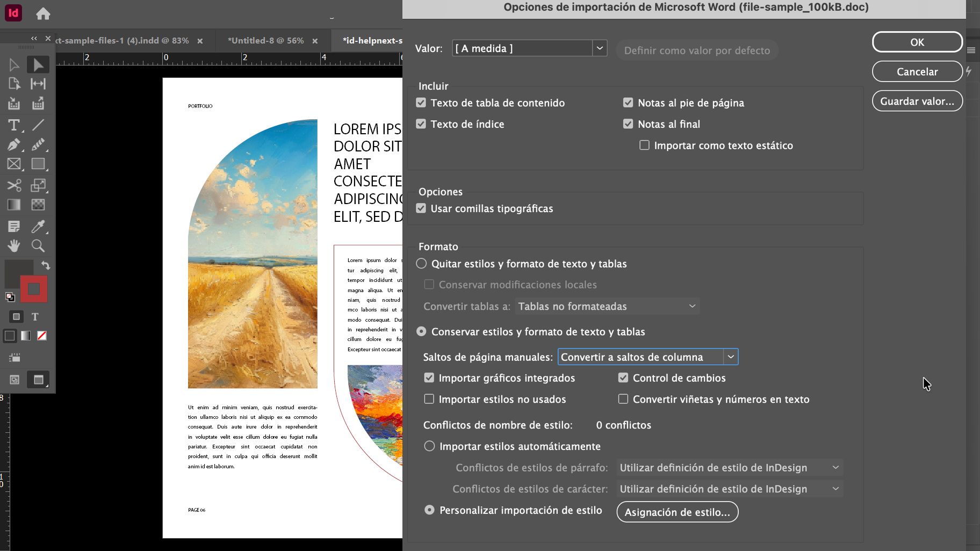Open Saltos de página manuales dropdown
This screenshot has height=551, width=980.
point(648,357)
